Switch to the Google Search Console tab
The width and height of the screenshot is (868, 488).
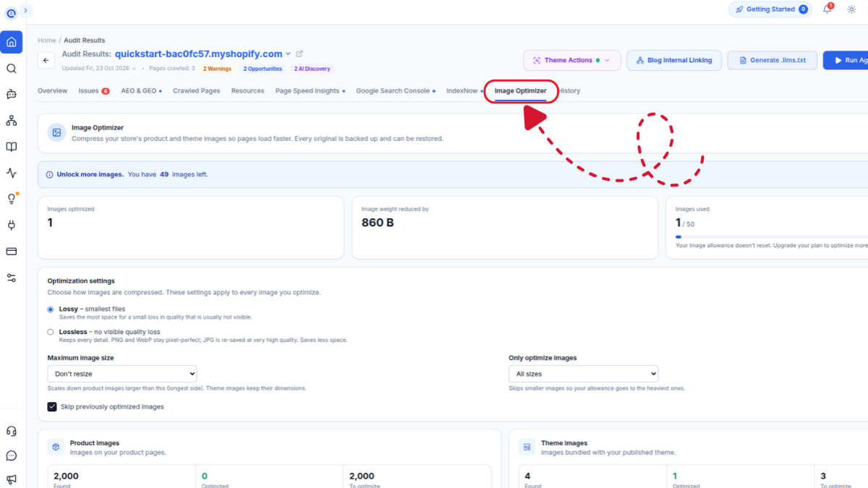click(396, 91)
